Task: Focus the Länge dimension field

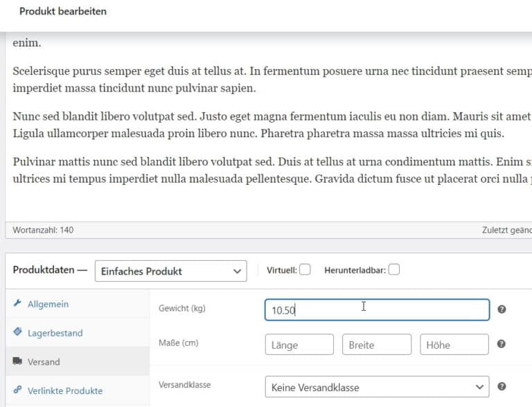Action: [x=299, y=345]
